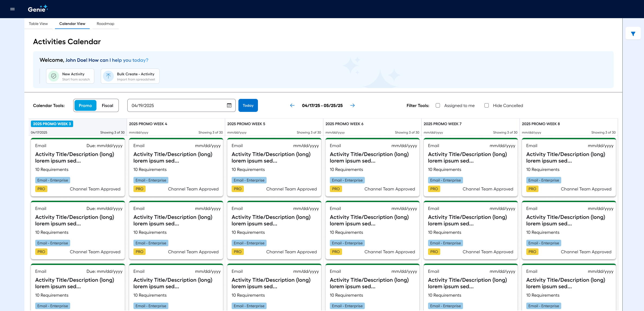Viewport: 644px width, 311px height.
Task: Go to previous date range arrow
Action: click(292, 105)
